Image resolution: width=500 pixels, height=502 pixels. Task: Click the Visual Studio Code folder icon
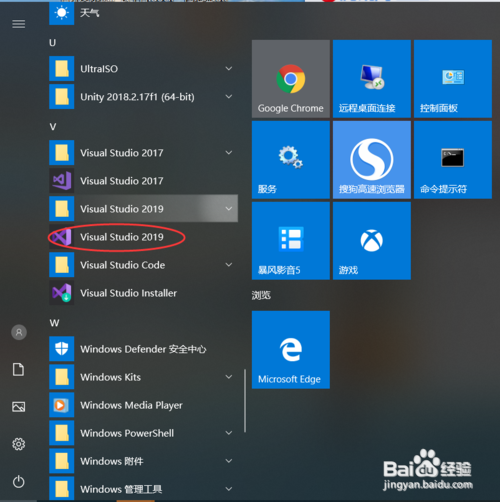62,265
